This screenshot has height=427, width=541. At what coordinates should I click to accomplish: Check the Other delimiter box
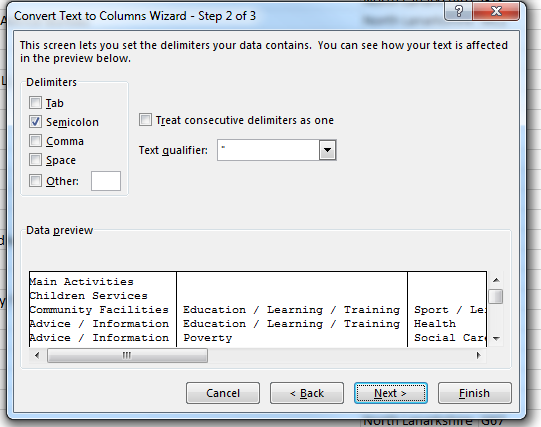pos(35,181)
